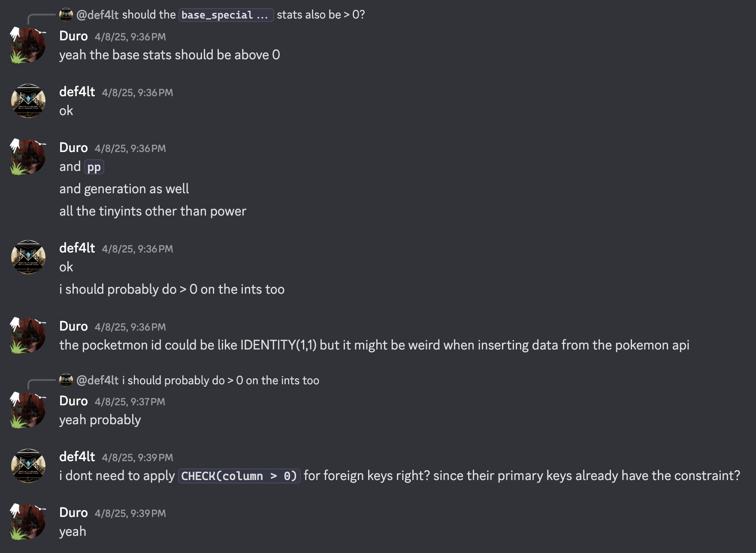This screenshot has height=553, width=756.
Task: Click the @def4lt mention in the top reply preview
Action: pos(97,15)
